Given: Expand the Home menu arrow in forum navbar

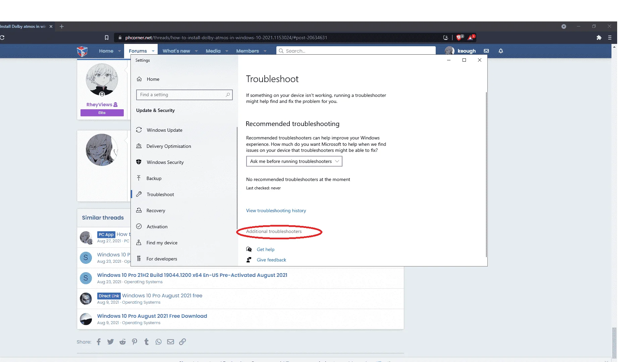Looking at the screenshot, I should 119,51.
